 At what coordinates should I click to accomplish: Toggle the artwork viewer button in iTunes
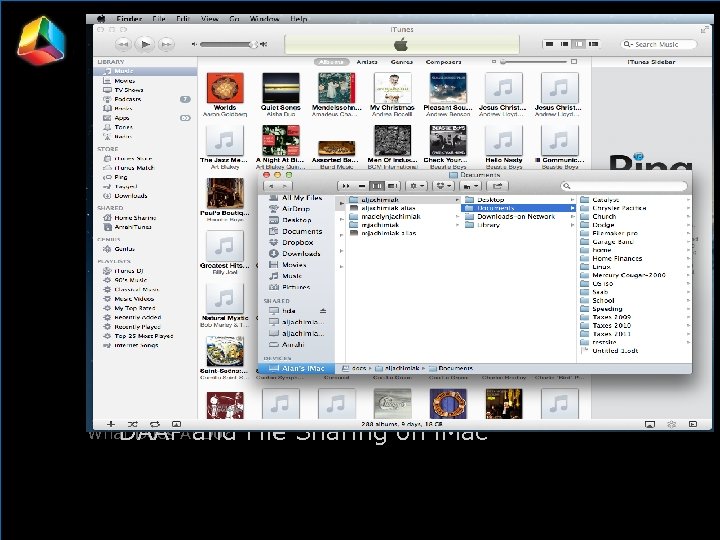176,424
